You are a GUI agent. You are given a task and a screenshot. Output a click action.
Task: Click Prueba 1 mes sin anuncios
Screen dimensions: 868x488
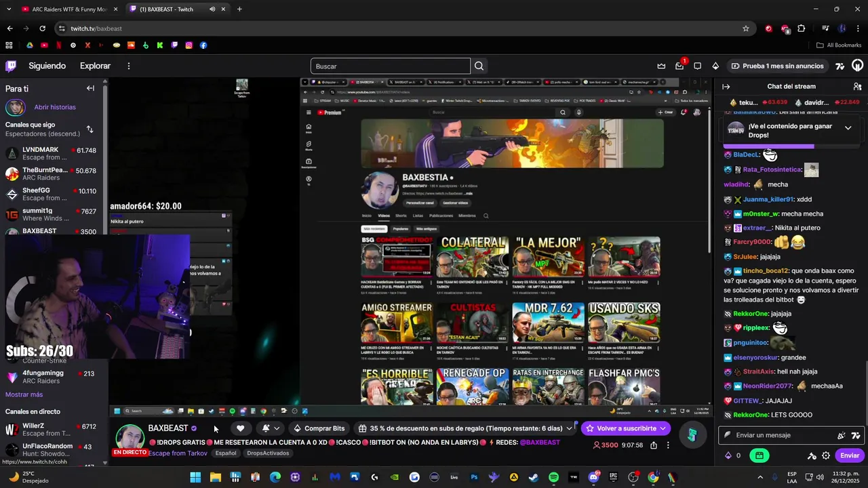[777, 66]
